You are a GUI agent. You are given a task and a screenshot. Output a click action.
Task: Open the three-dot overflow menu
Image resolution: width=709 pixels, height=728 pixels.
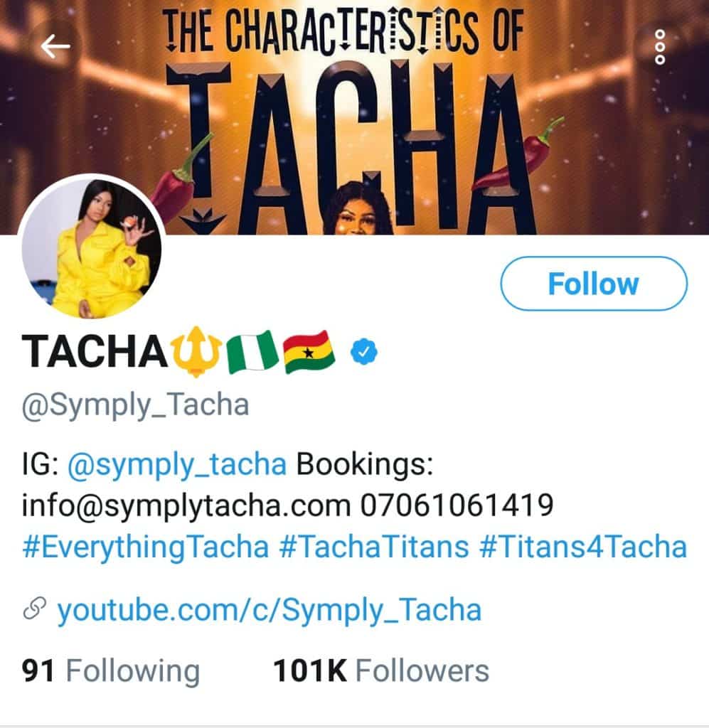[x=659, y=47]
